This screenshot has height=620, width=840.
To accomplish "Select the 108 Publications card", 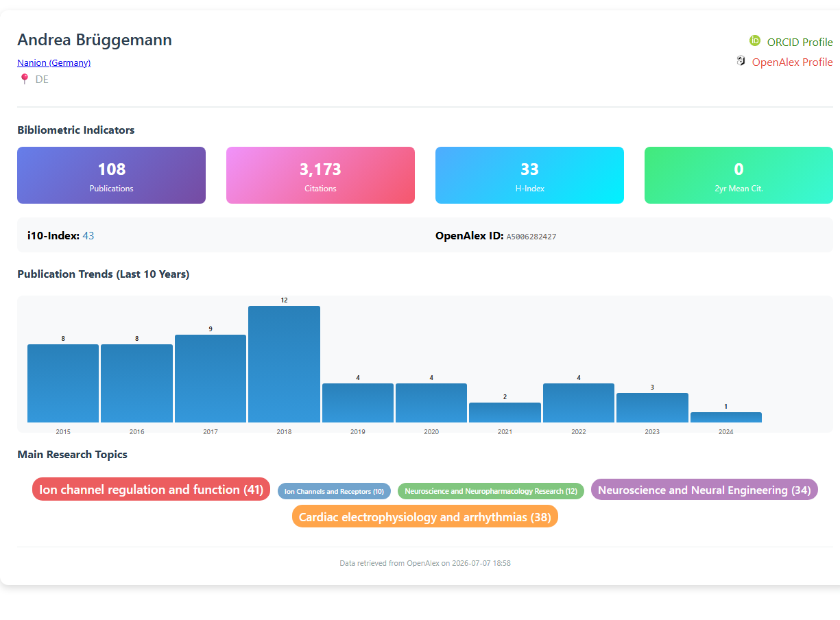I will tap(111, 176).
